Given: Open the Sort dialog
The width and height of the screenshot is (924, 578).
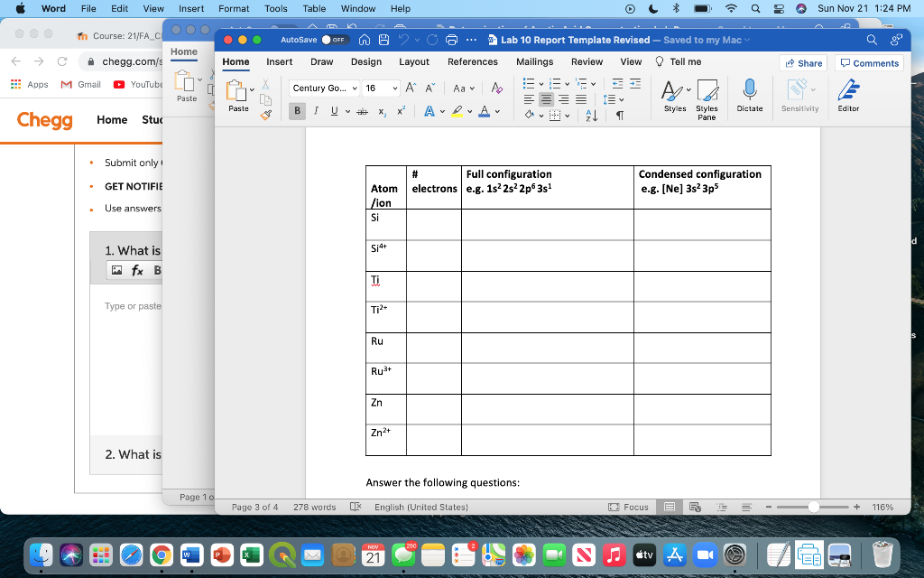Looking at the screenshot, I should tap(591, 116).
